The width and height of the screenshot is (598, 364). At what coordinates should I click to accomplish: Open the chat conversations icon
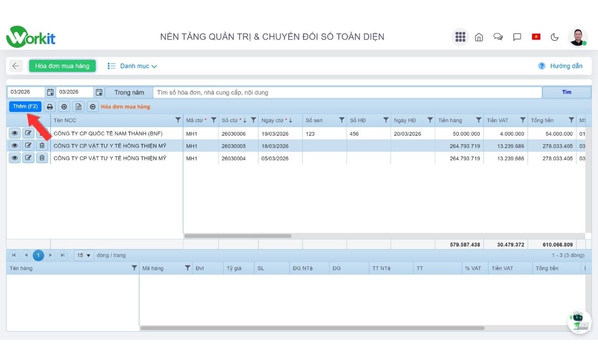[498, 37]
